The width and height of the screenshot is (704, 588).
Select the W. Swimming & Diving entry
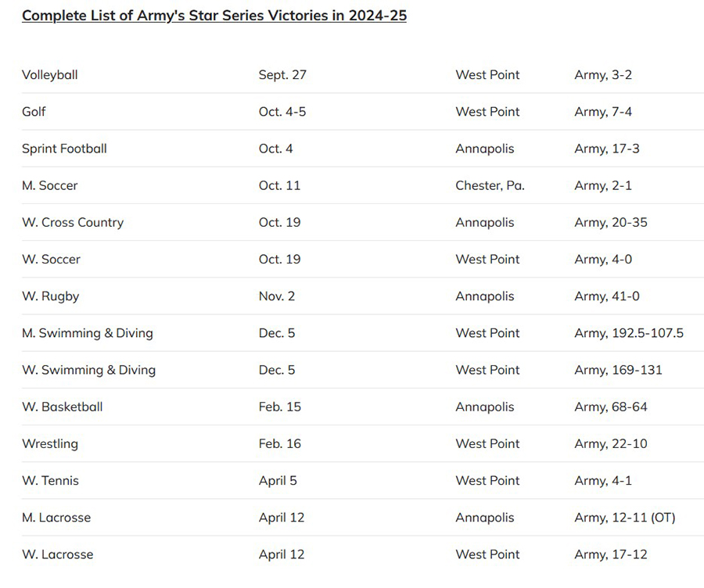pyautogui.click(x=89, y=370)
